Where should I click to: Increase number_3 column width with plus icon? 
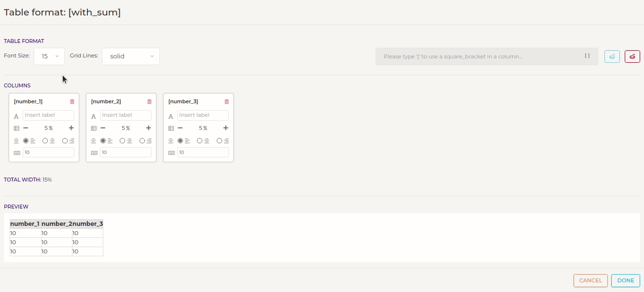tap(226, 128)
